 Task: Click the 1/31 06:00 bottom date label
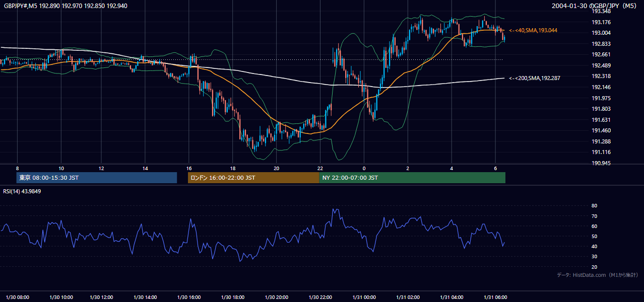pyautogui.click(x=495, y=297)
